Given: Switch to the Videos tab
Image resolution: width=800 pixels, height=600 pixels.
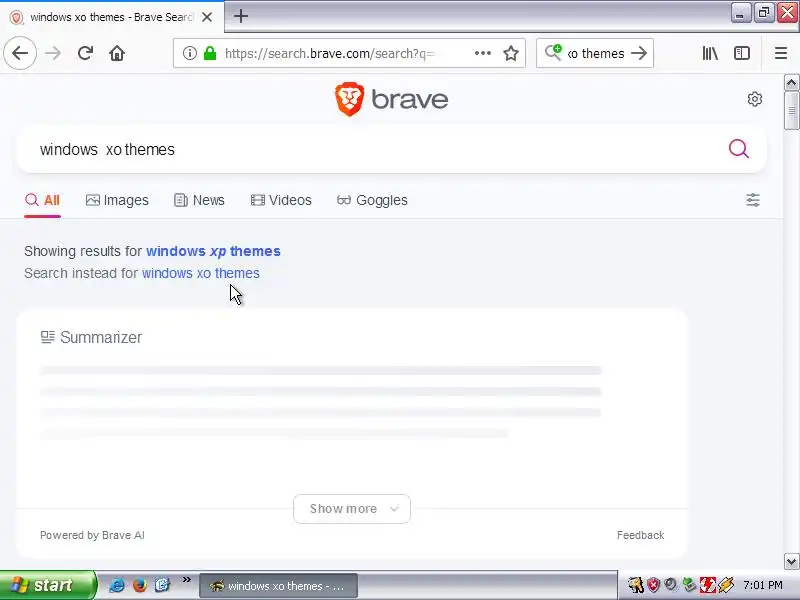Looking at the screenshot, I should pos(281,200).
